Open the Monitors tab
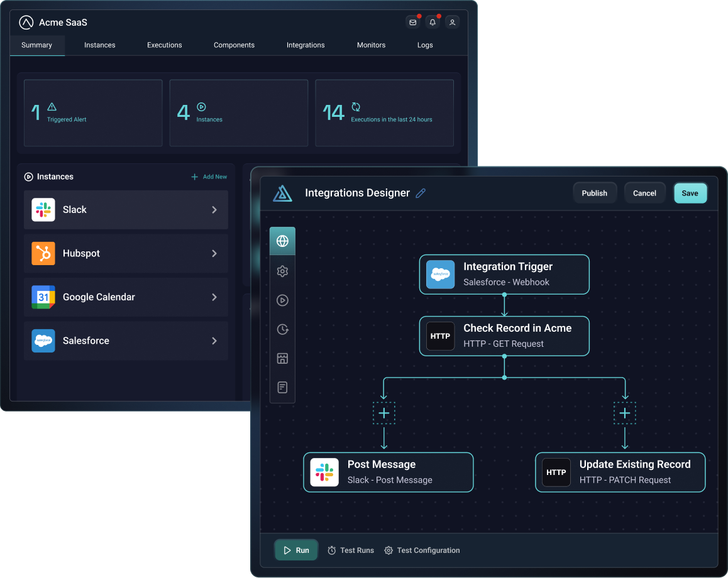Image resolution: width=728 pixels, height=578 pixels. click(371, 45)
